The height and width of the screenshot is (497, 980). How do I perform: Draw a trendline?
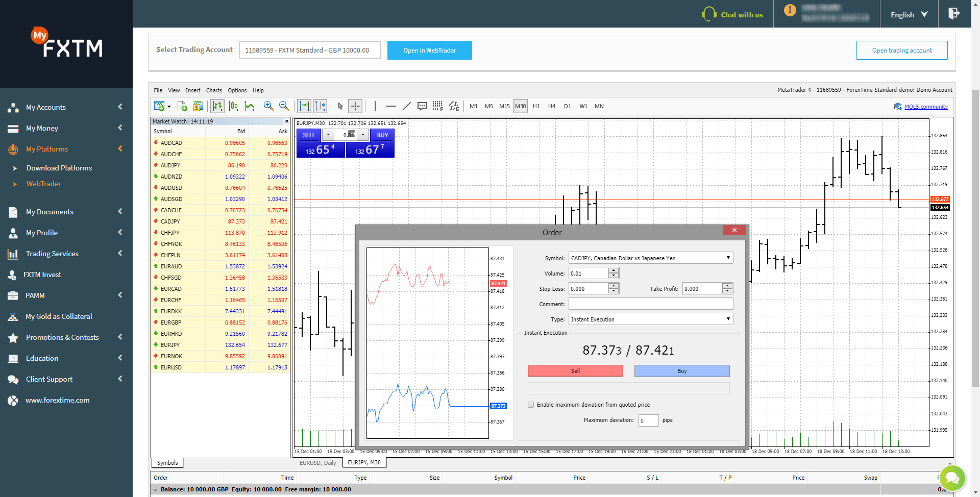coord(406,106)
